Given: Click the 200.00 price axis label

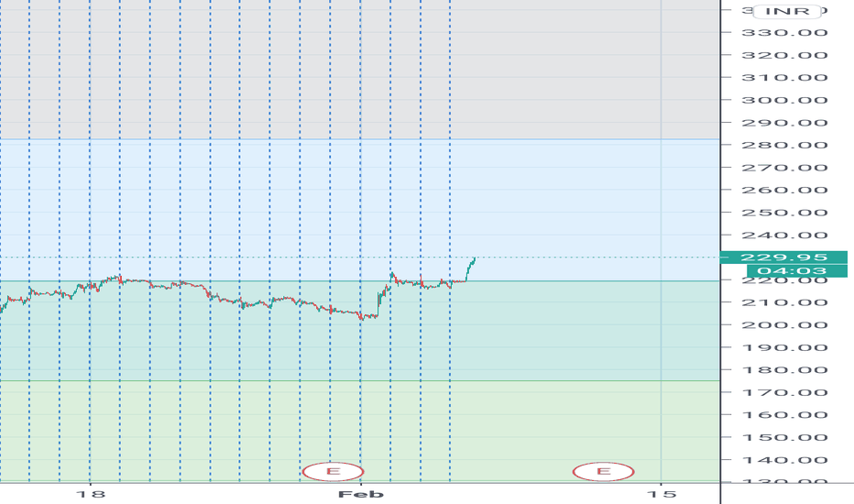Looking at the screenshot, I should 784,325.
